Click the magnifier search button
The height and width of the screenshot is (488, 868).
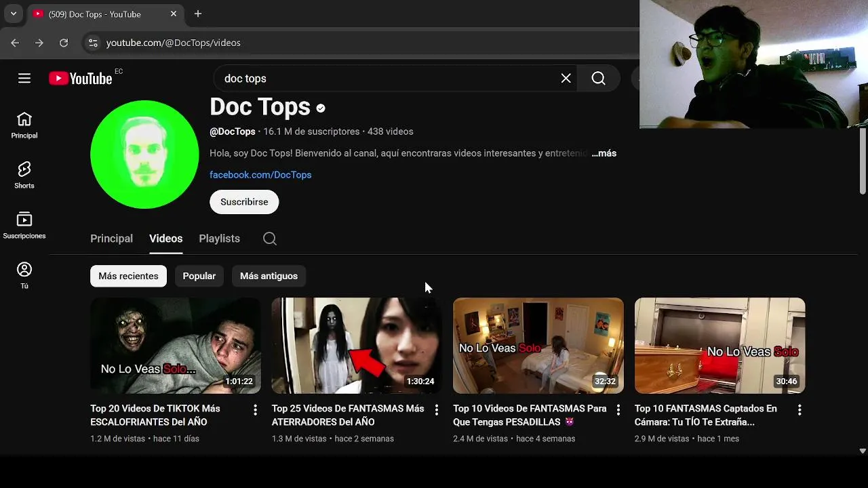coord(598,79)
